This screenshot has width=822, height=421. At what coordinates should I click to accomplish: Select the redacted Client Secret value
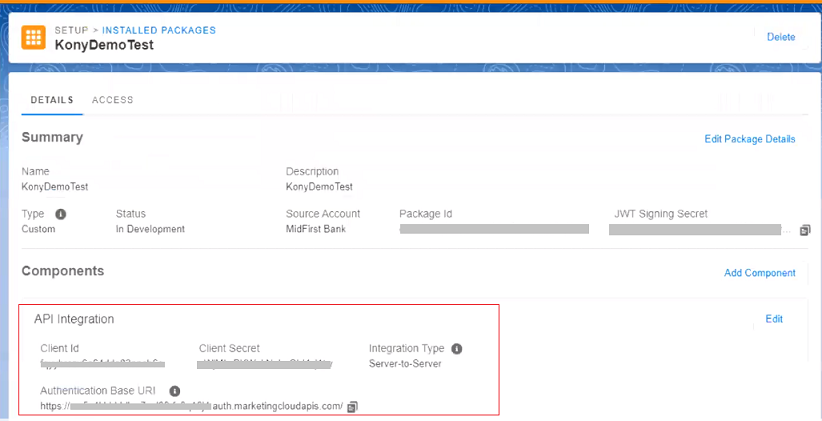(265, 364)
